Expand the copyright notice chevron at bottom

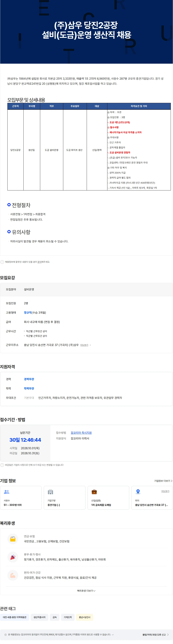pos(113,634)
